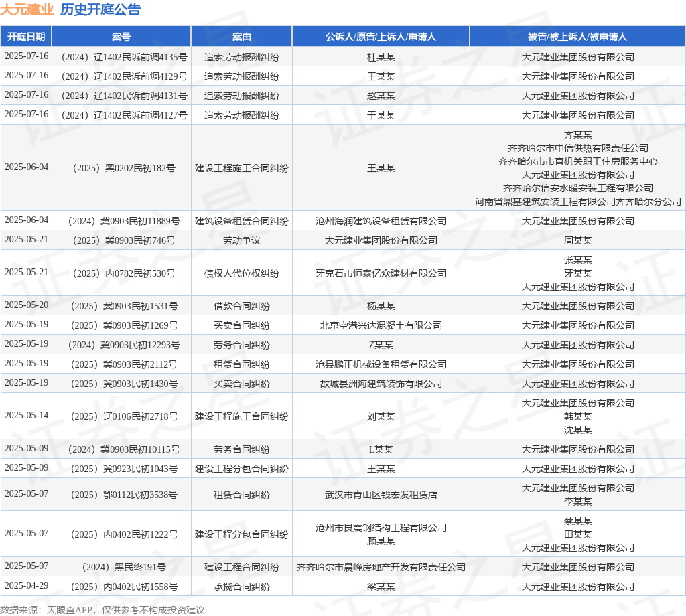Click the '案由' column header

(x=241, y=37)
